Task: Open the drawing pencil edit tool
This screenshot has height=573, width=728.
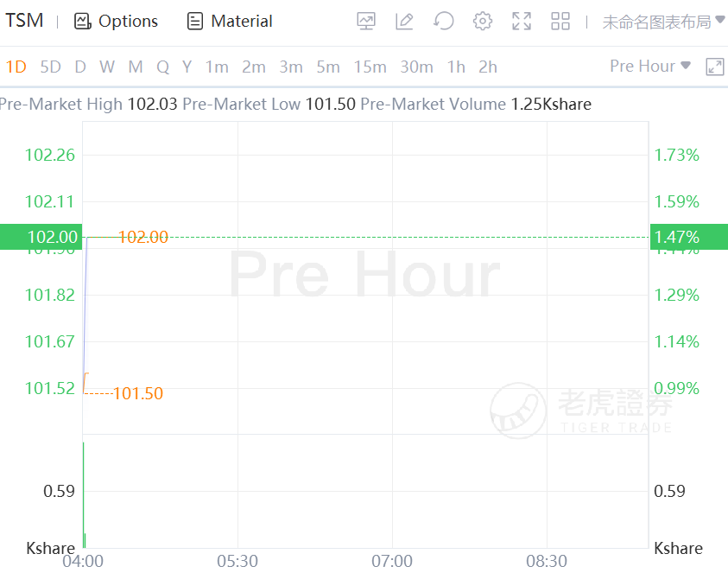Action: click(x=404, y=22)
